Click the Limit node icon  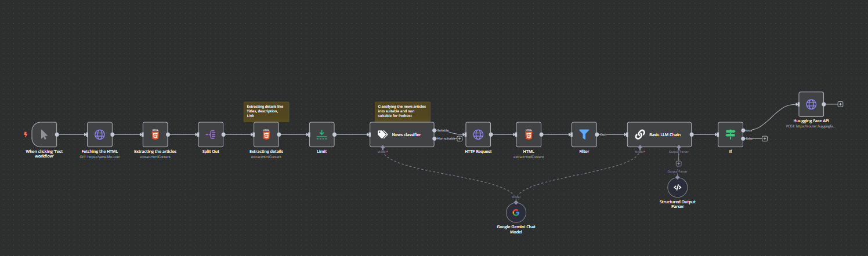click(x=321, y=134)
